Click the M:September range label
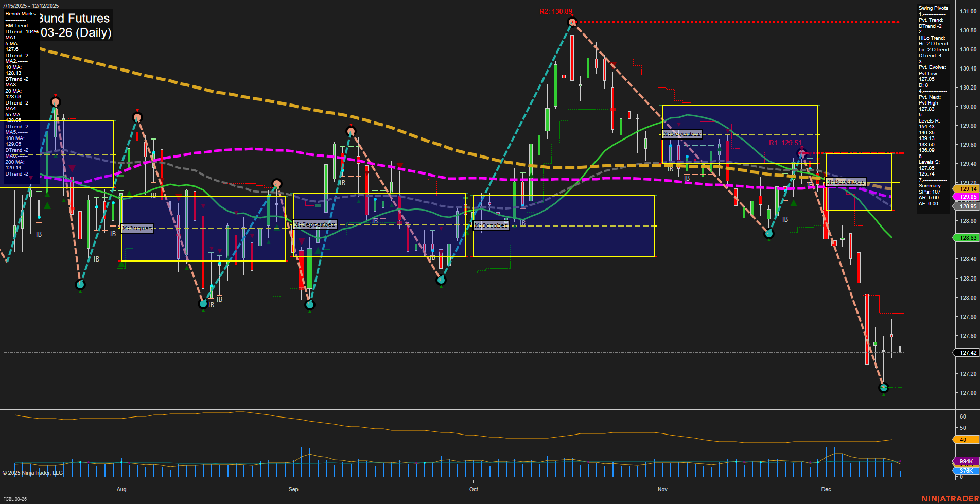 click(314, 224)
